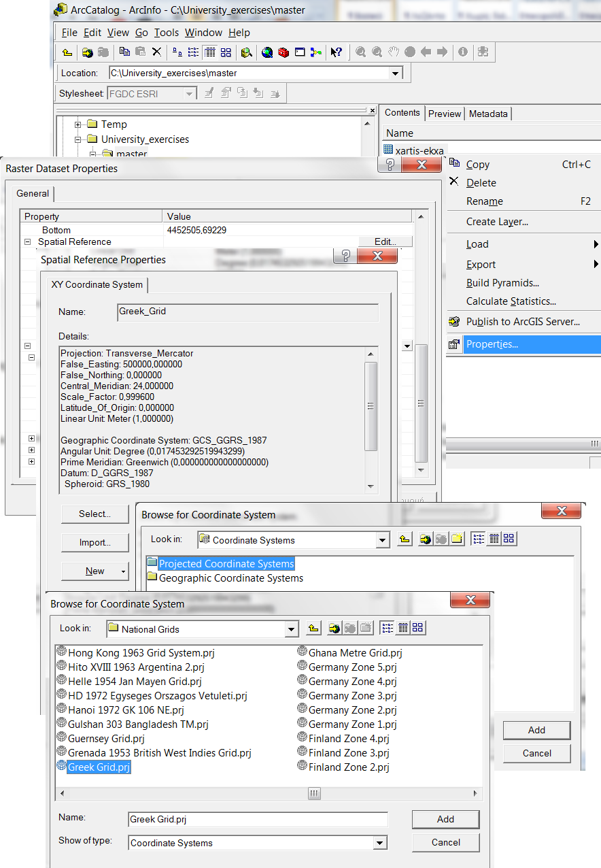Click the Up One Level icon in ArcCatalog toolbar
601x868 pixels.
pos(67,52)
